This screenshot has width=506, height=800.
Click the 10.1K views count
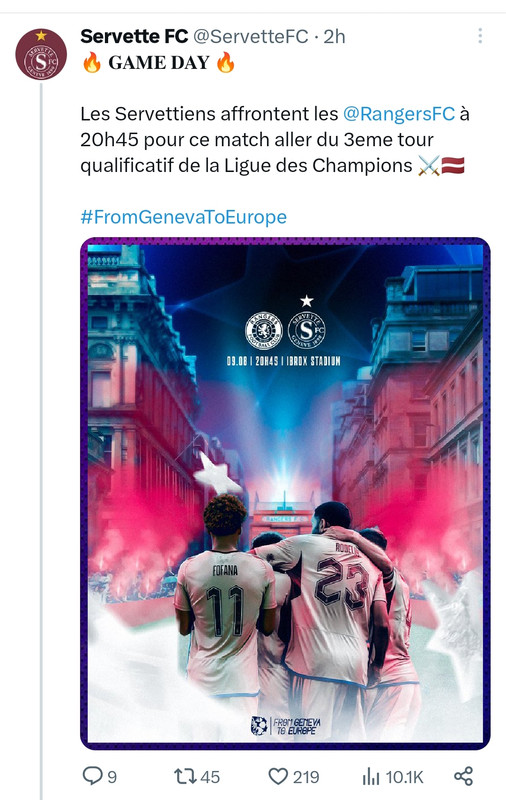coord(404,777)
